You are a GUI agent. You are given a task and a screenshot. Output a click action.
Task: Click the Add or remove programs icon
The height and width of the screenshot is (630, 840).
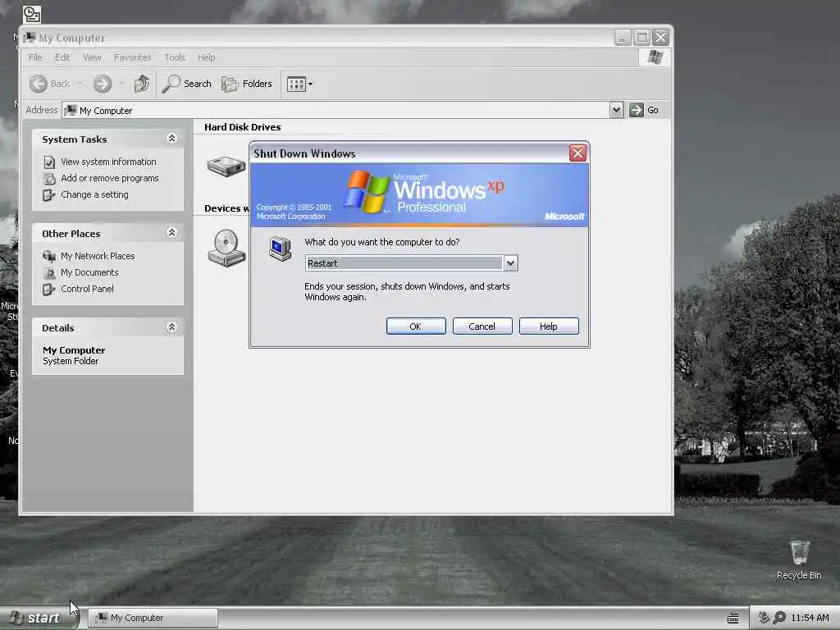tap(49, 178)
